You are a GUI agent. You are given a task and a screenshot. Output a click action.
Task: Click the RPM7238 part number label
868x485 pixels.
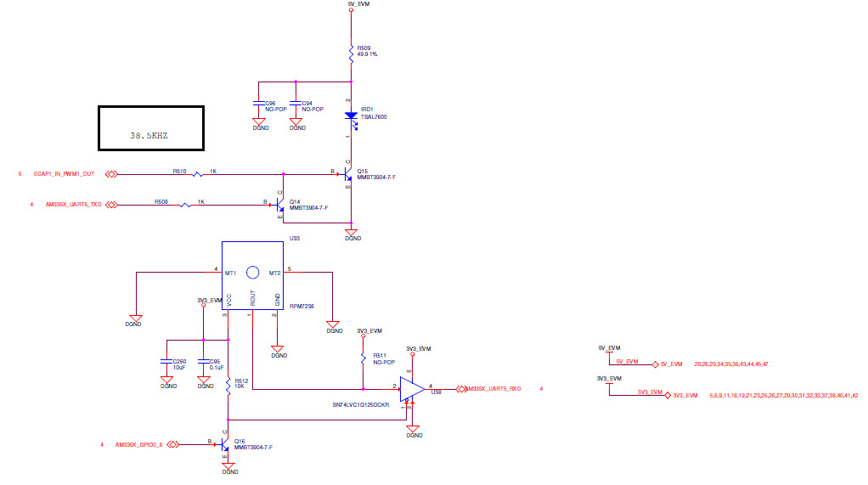click(x=302, y=306)
